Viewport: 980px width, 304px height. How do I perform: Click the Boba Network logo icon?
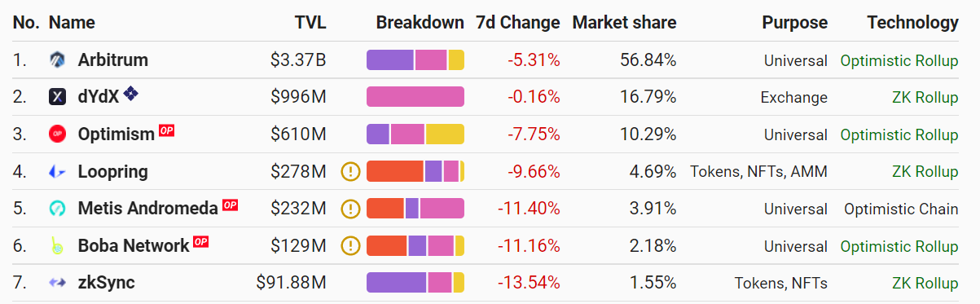pos(57,245)
